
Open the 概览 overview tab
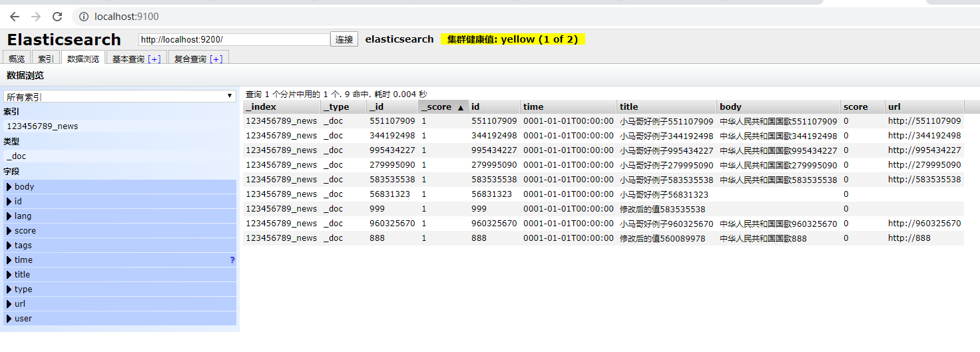[17, 59]
